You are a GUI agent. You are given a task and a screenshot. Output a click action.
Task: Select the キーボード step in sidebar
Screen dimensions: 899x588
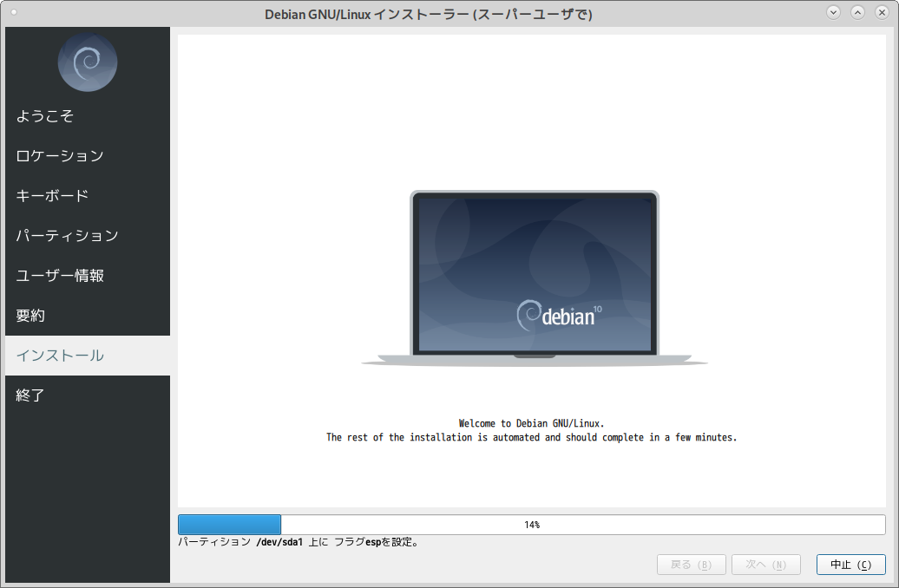(88, 196)
